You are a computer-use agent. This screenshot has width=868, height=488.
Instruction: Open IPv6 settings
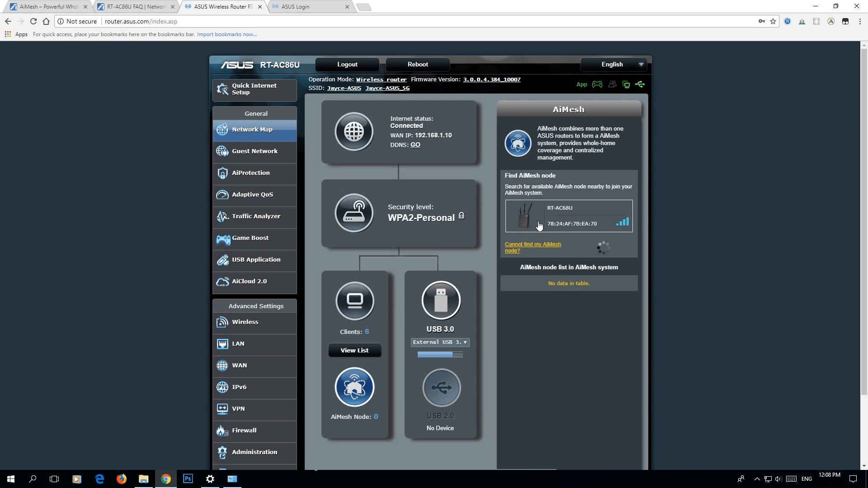(255, 387)
